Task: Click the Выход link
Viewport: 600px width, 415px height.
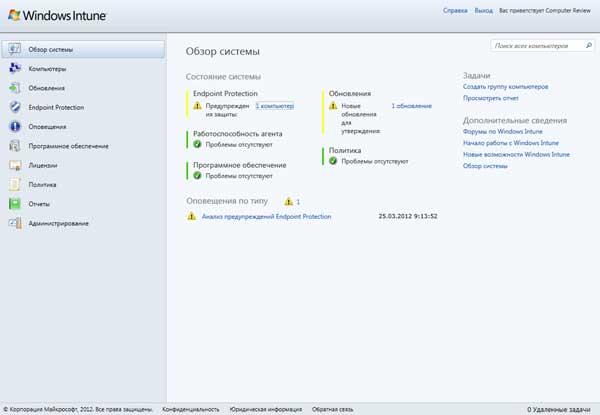Action: [484, 11]
